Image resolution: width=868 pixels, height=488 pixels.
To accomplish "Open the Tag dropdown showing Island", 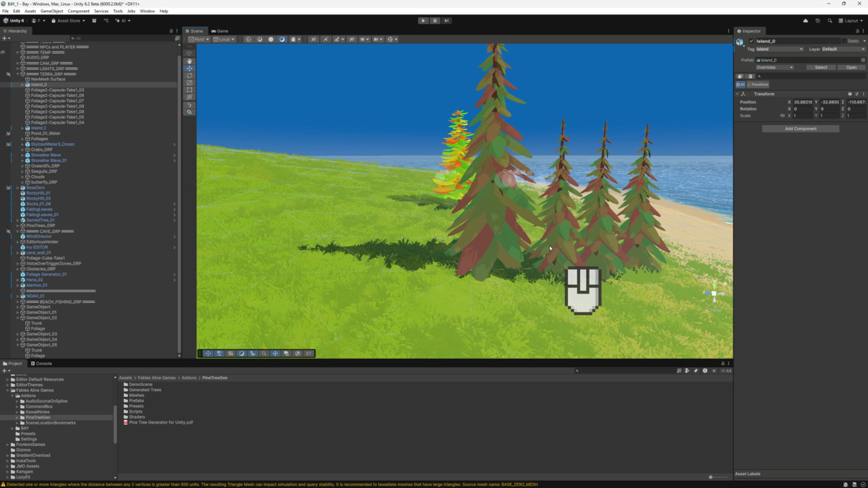I will coord(779,49).
